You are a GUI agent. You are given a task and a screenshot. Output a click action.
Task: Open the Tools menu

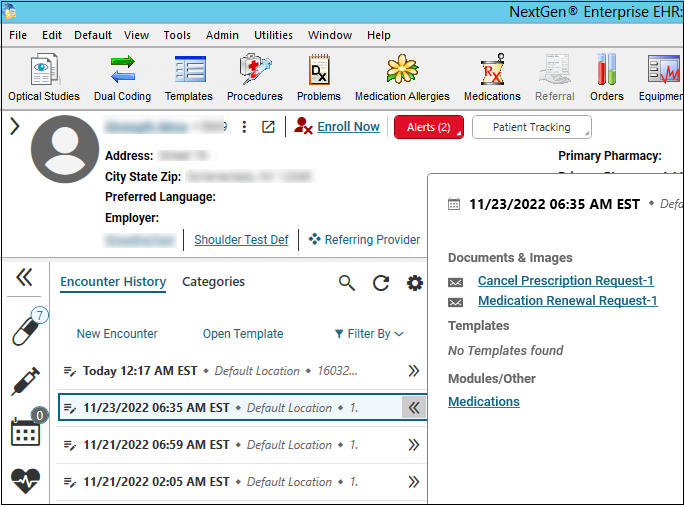tap(177, 35)
